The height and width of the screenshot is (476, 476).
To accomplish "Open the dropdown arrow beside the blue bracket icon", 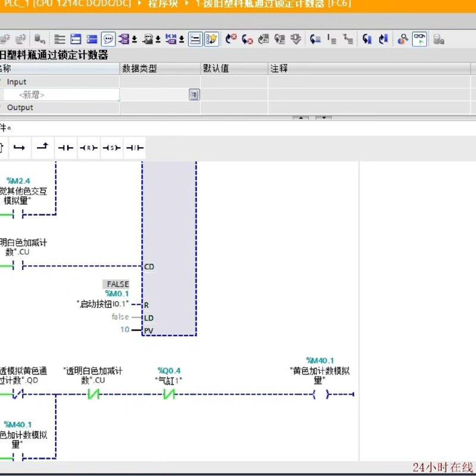I will pyautogui.click(x=181, y=40).
